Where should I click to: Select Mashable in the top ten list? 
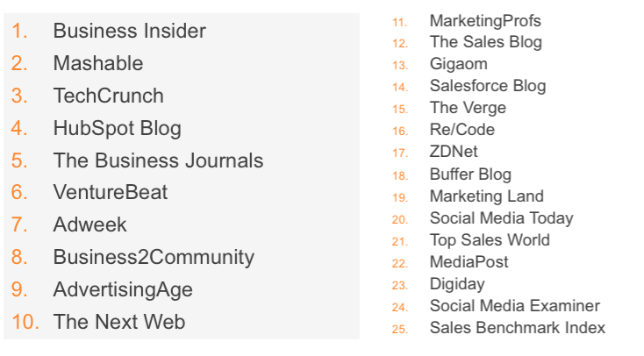pos(98,63)
